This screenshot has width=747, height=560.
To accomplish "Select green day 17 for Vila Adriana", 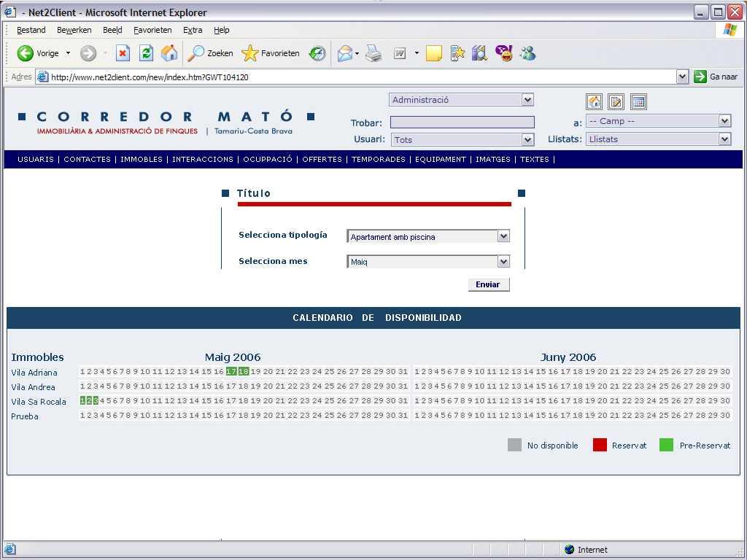I will (231, 371).
